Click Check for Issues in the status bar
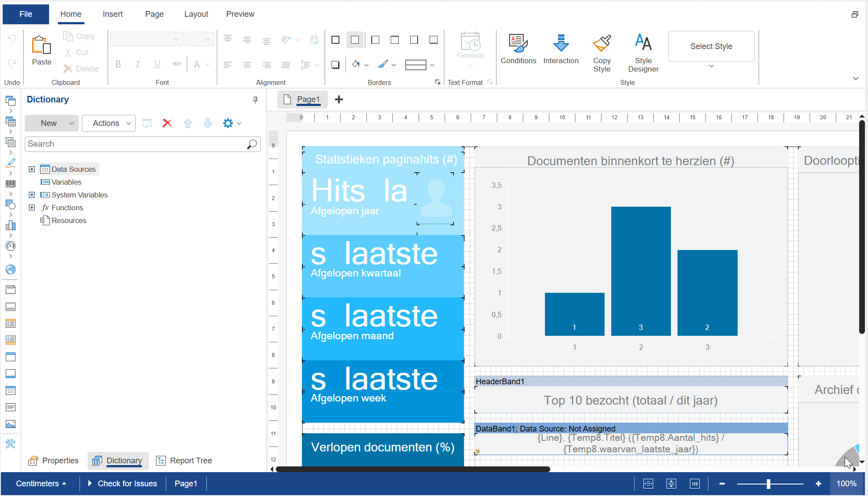This screenshot has height=496, width=868. (122, 484)
